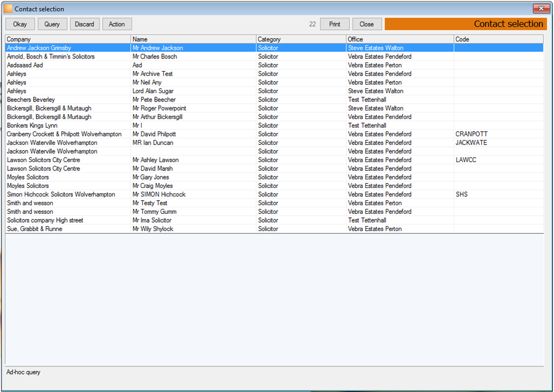Select the Mr Pete Beecher contact row
This screenshot has width=554, height=392.
[274, 100]
